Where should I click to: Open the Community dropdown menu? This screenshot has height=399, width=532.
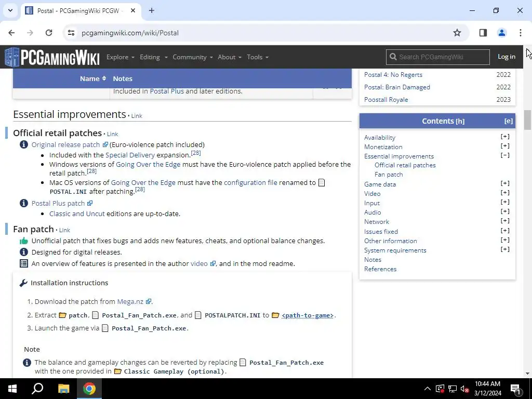pyautogui.click(x=193, y=57)
